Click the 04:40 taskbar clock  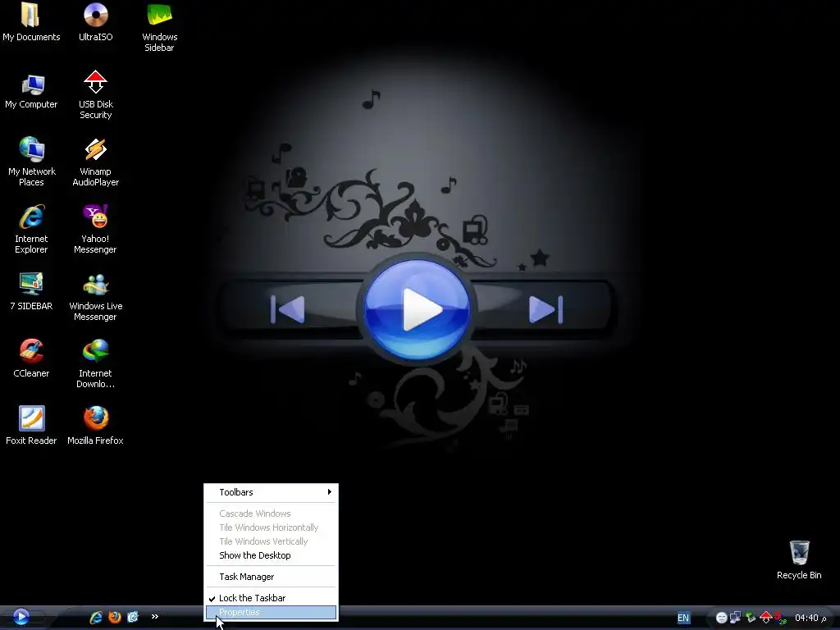click(810, 619)
